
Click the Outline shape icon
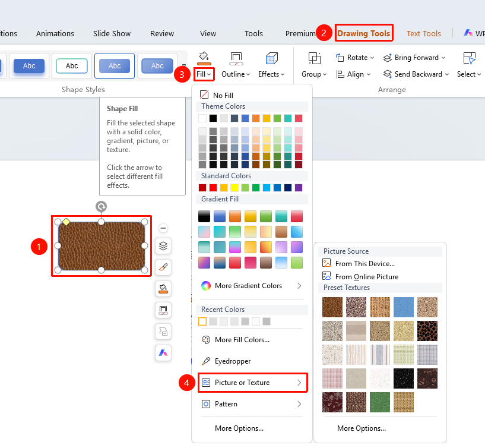click(x=236, y=58)
